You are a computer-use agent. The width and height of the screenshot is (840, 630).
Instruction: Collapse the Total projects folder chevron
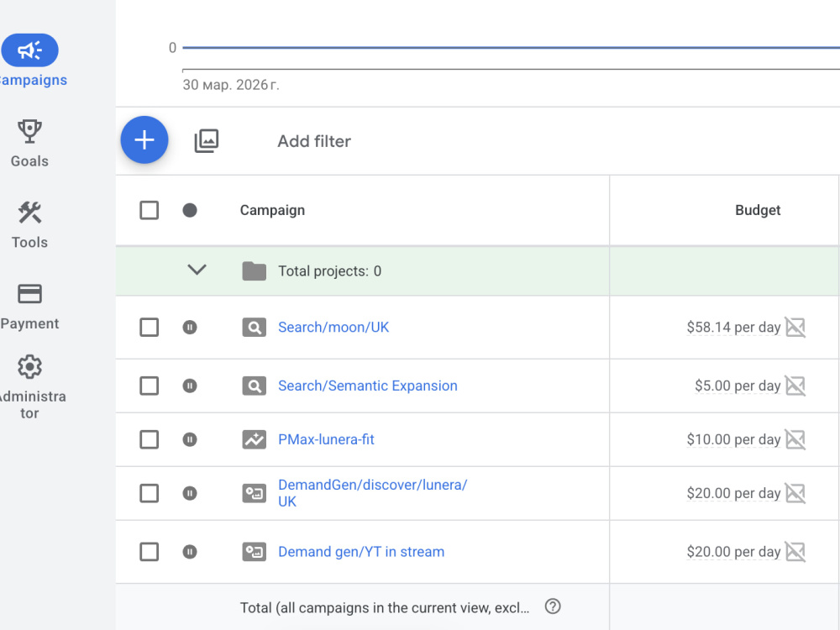point(197,270)
